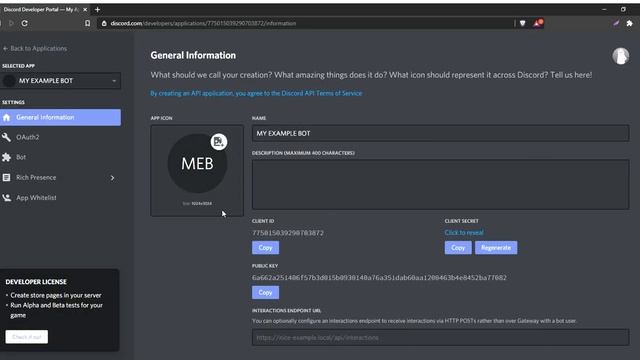Click the Check it out button

27,337
